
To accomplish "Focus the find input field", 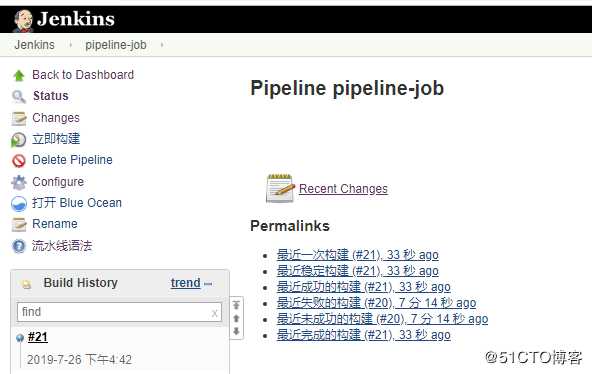I will coord(119,312).
